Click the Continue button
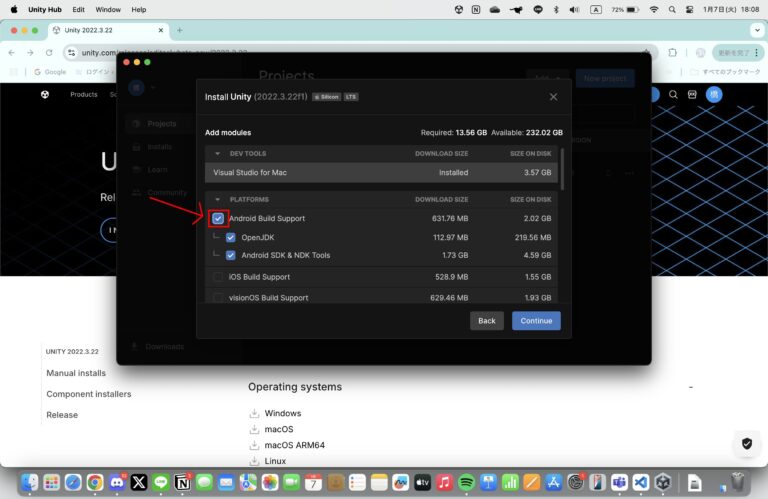This screenshot has width=768, height=499. (536, 321)
